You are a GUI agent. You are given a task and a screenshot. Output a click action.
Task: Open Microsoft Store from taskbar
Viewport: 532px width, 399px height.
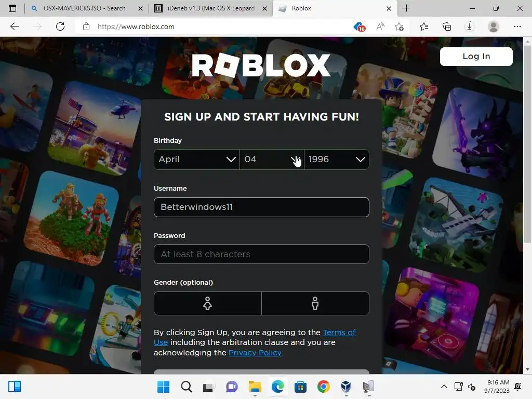pyautogui.click(x=300, y=387)
